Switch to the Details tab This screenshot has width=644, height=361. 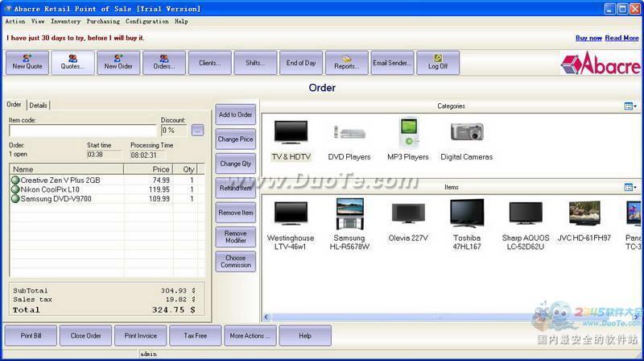38,106
